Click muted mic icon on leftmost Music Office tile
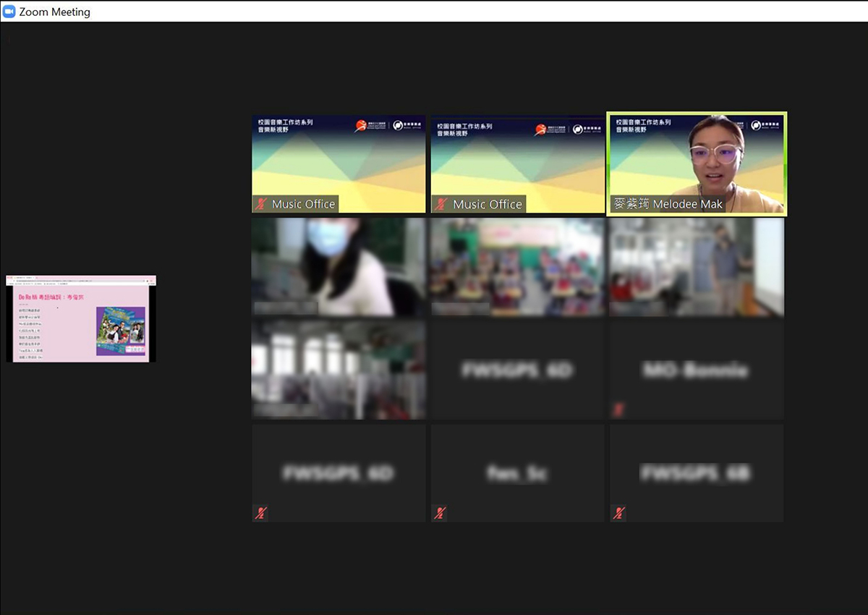The width and height of the screenshot is (868, 615). click(260, 204)
